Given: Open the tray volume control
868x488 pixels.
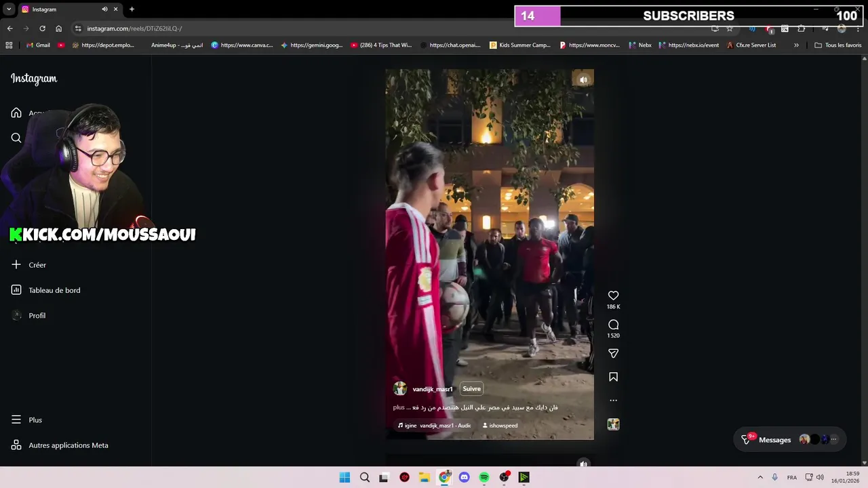Looking at the screenshot, I should click(x=820, y=477).
